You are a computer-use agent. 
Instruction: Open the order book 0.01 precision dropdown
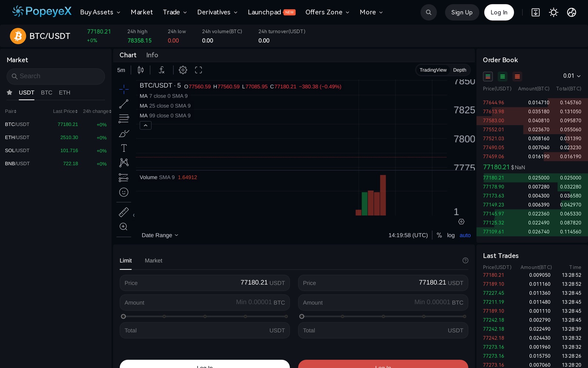(x=572, y=76)
